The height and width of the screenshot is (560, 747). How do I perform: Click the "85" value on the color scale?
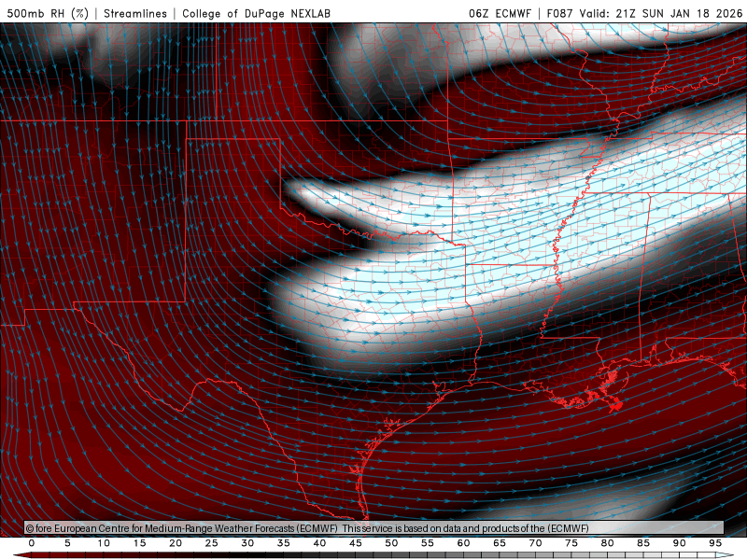click(x=643, y=543)
